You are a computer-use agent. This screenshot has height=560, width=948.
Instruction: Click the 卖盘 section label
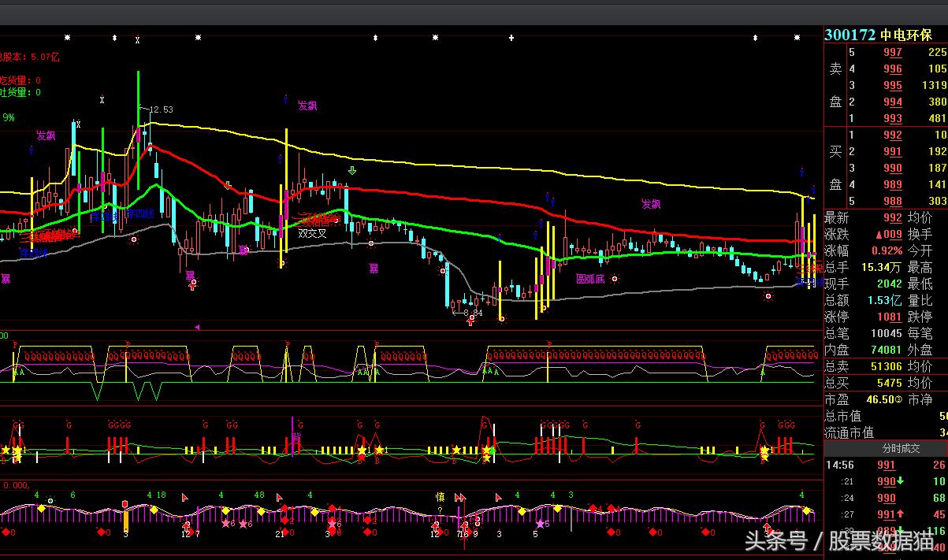tap(835, 85)
